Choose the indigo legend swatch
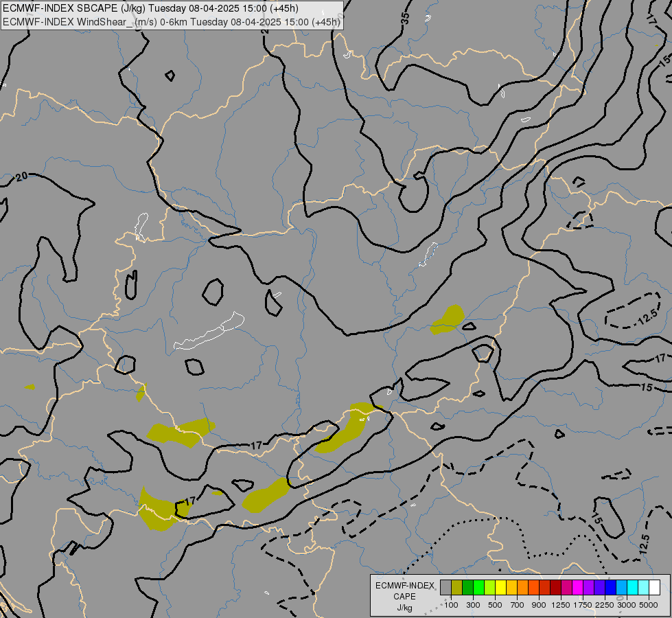 (x=599, y=587)
